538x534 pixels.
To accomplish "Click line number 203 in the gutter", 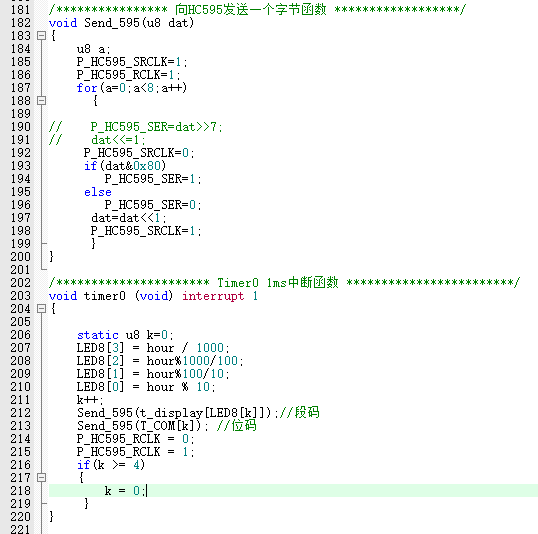I will pos(21,296).
